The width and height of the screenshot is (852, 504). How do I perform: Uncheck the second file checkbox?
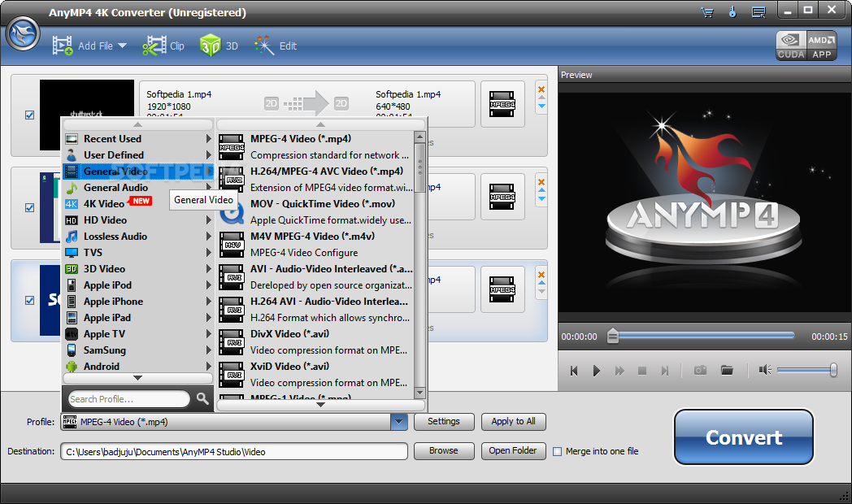click(30, 207)
